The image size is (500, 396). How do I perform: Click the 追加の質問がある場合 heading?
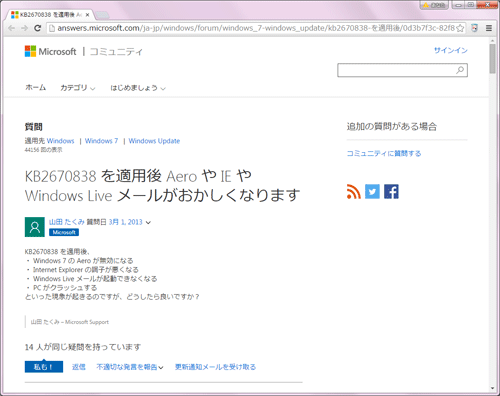pos(392,126)
